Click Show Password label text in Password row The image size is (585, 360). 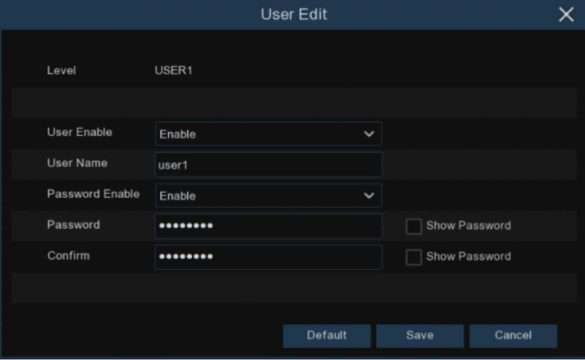coord(469,226)
